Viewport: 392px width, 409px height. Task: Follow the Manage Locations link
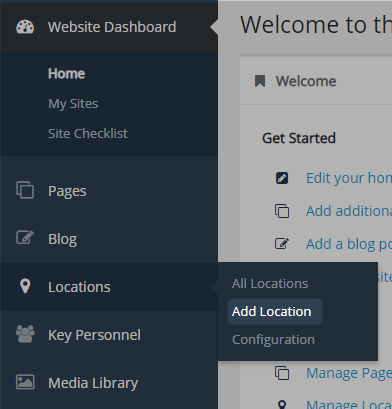click(x=349, y=404)
